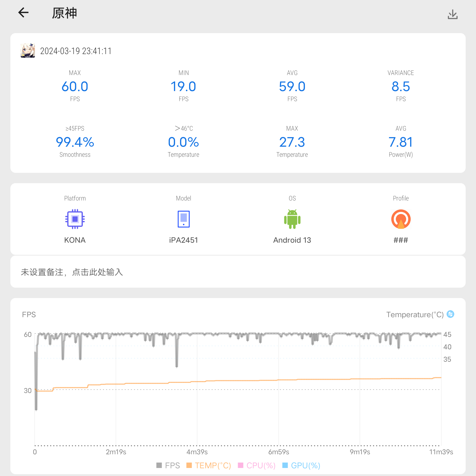Tap the orange temperature line in chart
The image size is (476, 476).
pos(238,381)
